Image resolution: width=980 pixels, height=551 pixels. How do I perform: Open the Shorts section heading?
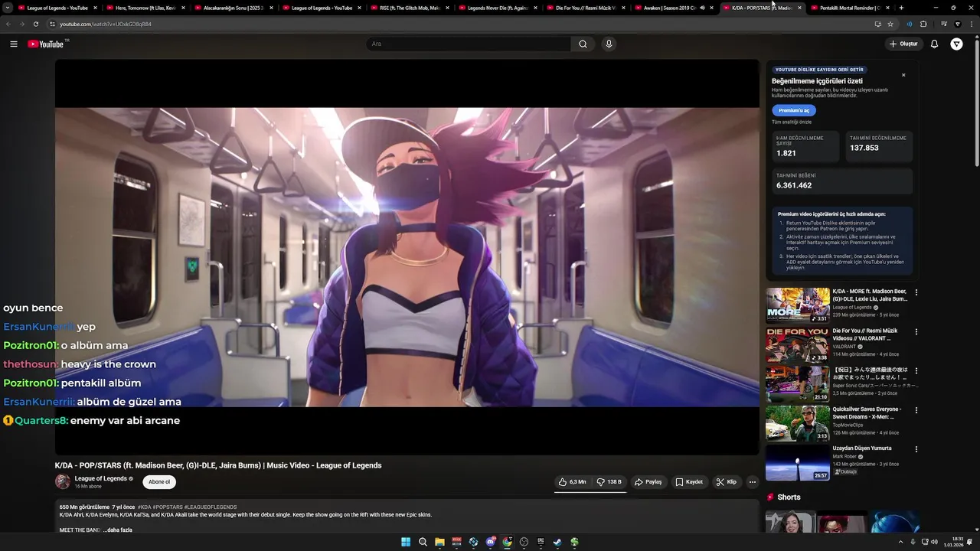click(x=789, y=497)
